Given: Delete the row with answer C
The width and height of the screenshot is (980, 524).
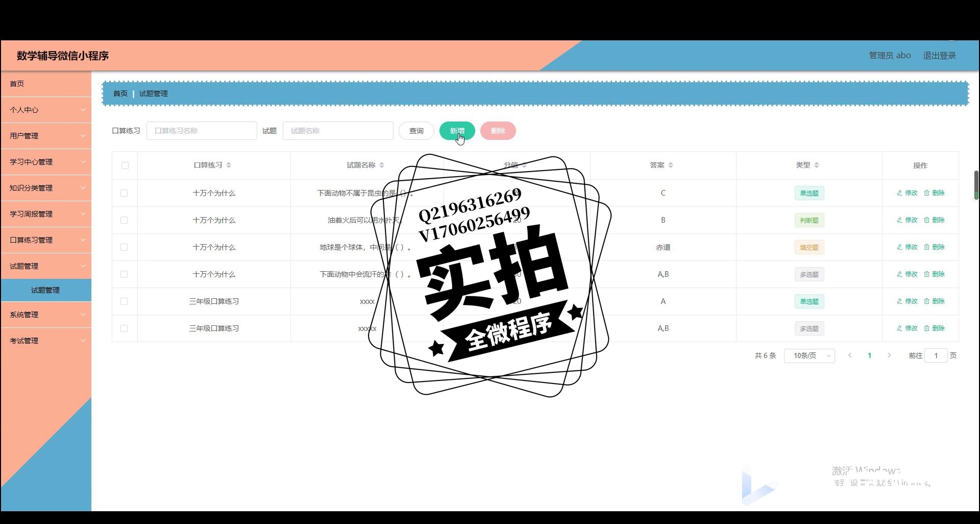Looking at the screenshot, I should coord(934,193).
